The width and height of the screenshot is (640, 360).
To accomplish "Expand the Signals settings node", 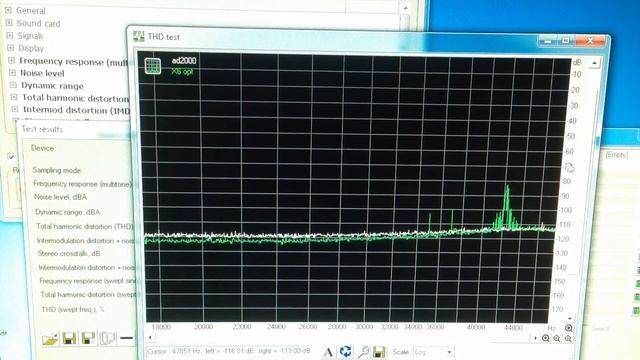I will click(10, 36).
